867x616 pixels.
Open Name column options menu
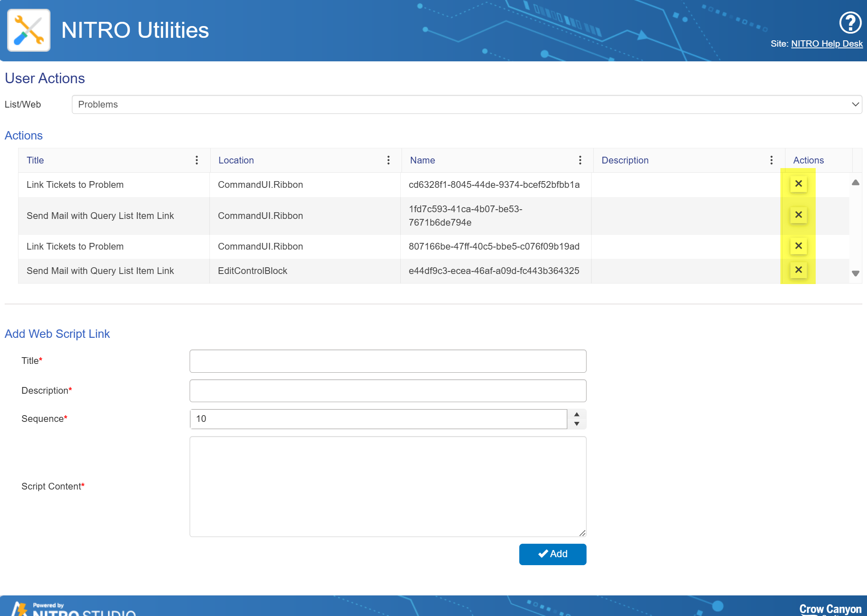point(580,160)
